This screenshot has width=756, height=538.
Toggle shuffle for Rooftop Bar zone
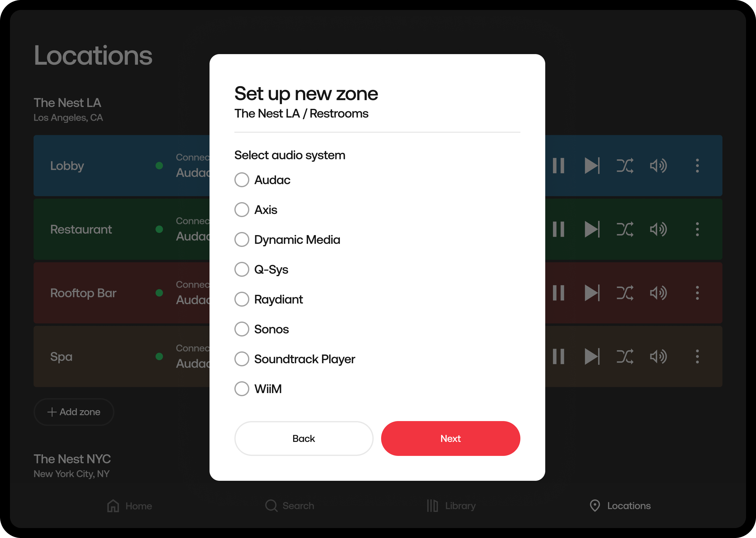pos(625,293)
